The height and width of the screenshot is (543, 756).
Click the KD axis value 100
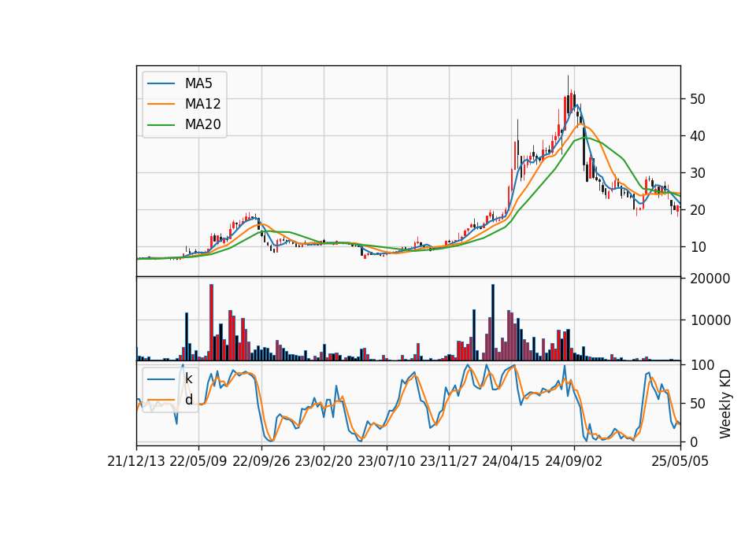pyautogui.click(x=702, y=365)
